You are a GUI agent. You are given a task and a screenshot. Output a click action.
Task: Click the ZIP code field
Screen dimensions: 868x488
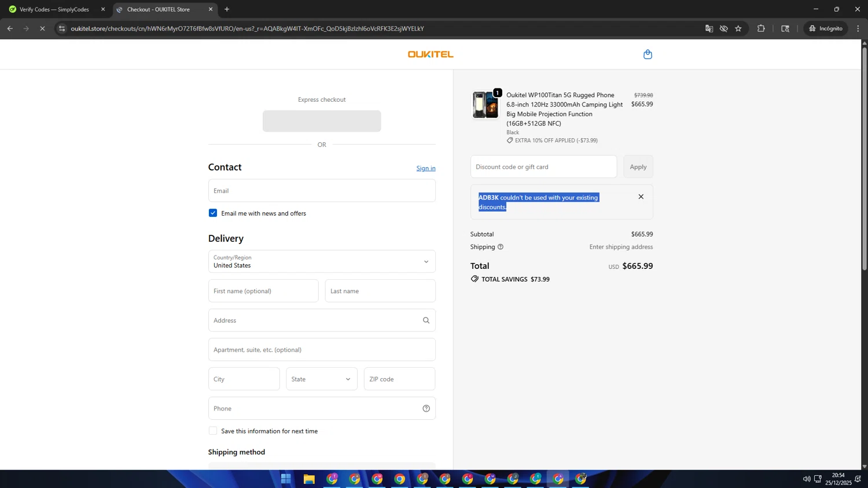pyautogui.click(x=400, y=379)
